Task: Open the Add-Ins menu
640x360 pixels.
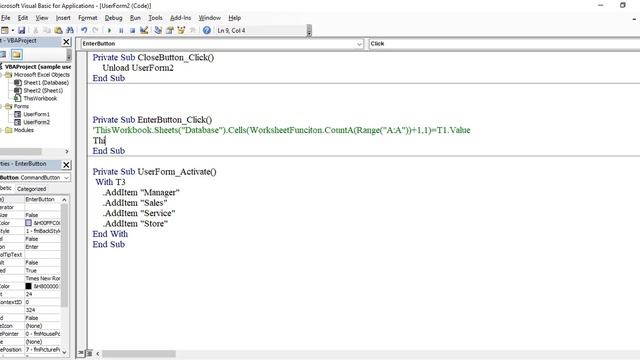Action: coord(180,18)
